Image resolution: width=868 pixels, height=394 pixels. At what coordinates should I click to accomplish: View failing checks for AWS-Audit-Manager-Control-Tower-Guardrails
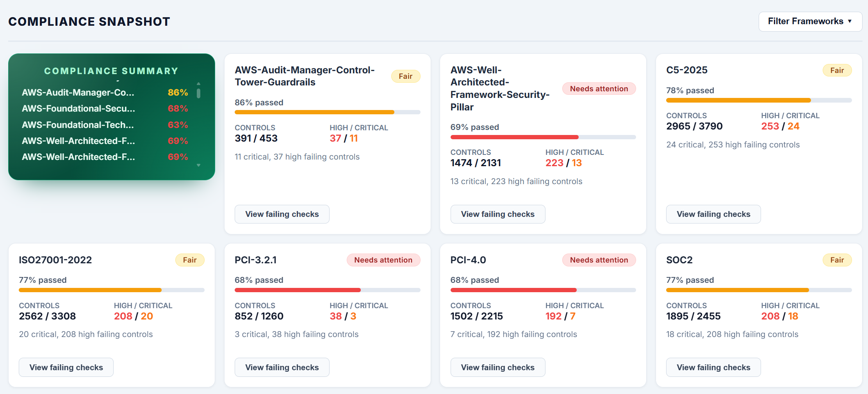282,214
